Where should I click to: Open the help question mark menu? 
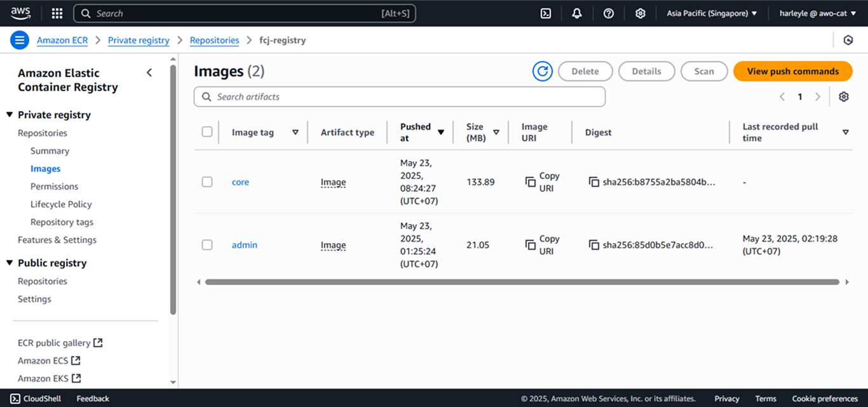pyautogui.click(x=609, y=13)
